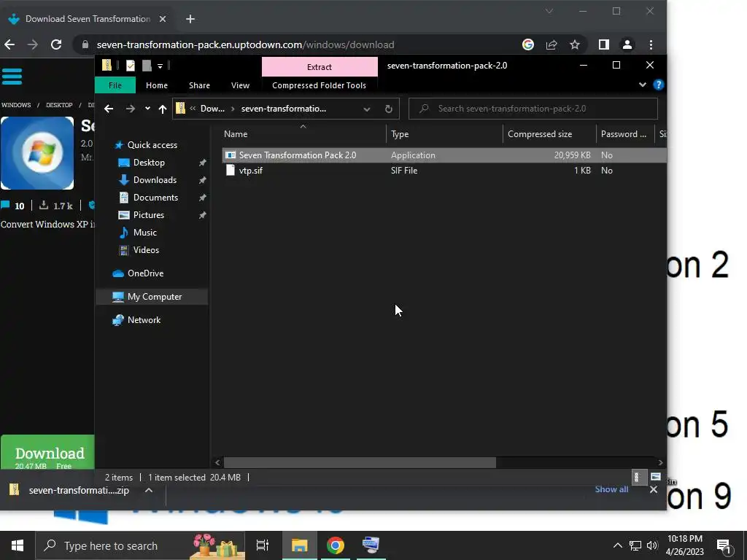Open Music in the navigation pane
Screen dimensions: 747x560
[x=145, y=233]
